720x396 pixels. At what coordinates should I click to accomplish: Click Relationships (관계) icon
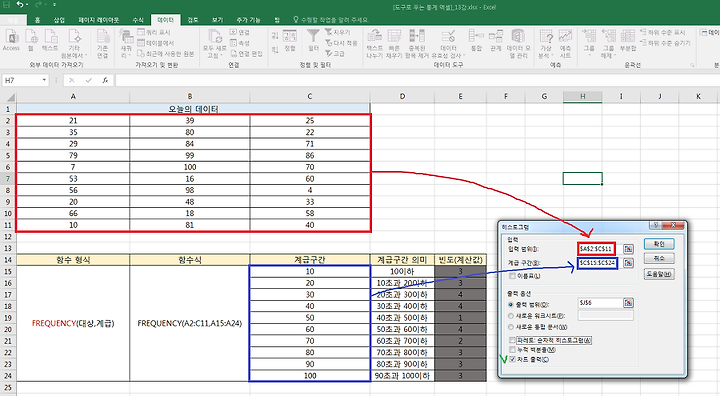[x=495, y=40]
